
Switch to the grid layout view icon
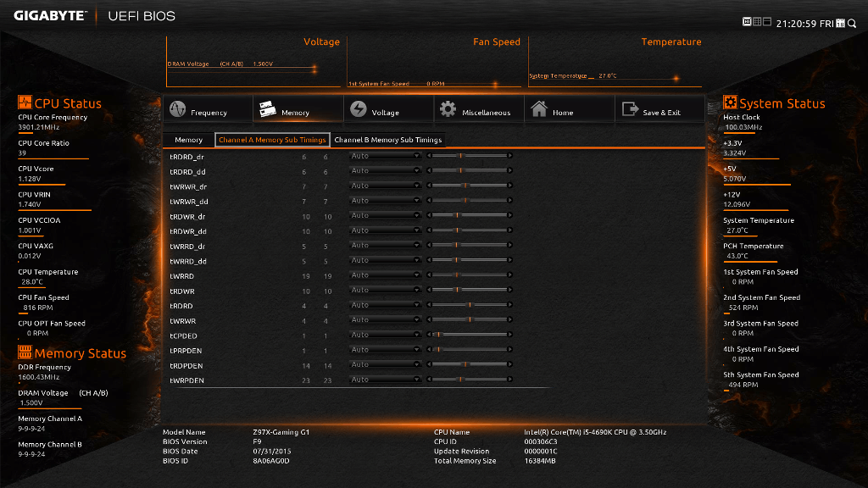click(757, 21)
